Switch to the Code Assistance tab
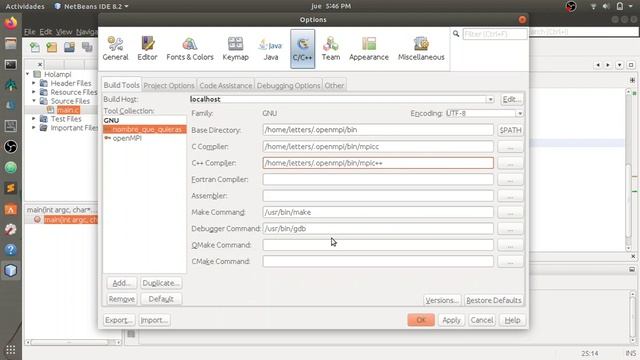 point(226,85)
